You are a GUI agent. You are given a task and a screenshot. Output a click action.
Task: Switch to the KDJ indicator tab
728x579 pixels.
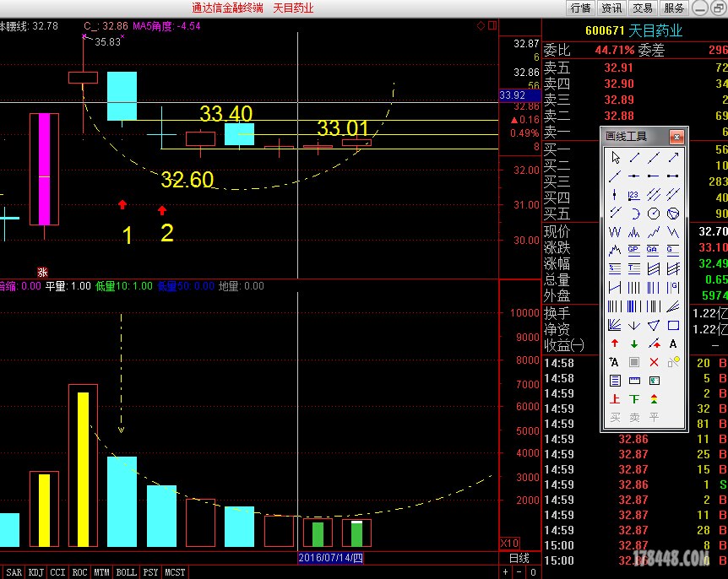pyautogui.click(x=35, y=572)
